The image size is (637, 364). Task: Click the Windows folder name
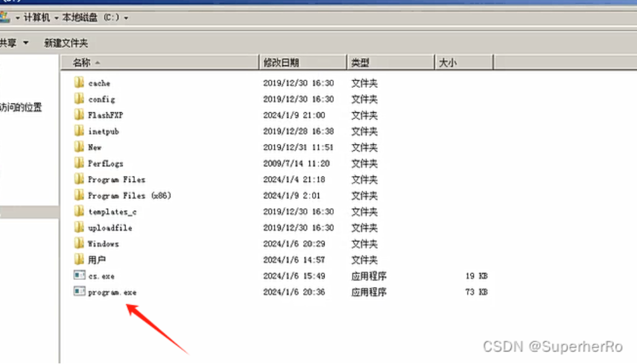pos(104,244)
